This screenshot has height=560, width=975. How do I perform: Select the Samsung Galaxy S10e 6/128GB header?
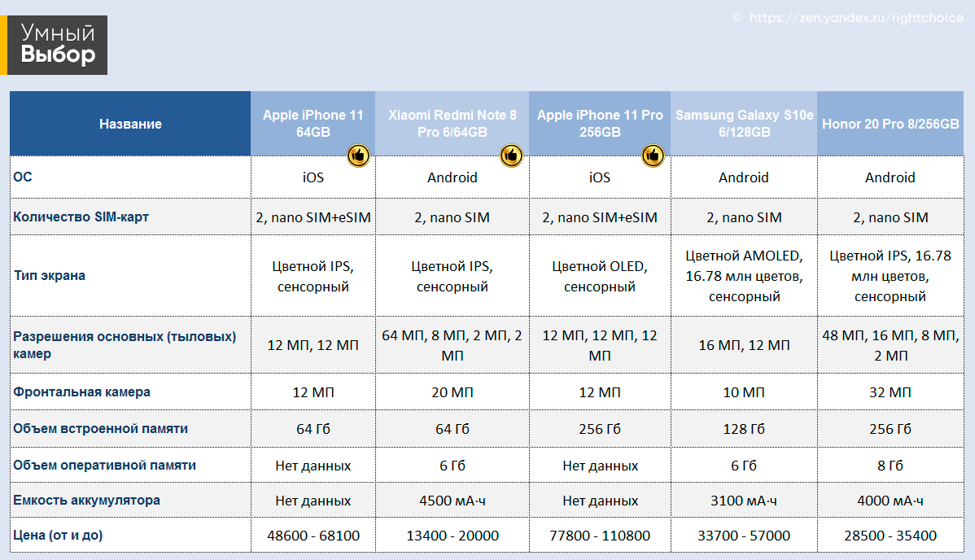pyautogui.click(x=745, y=124)
